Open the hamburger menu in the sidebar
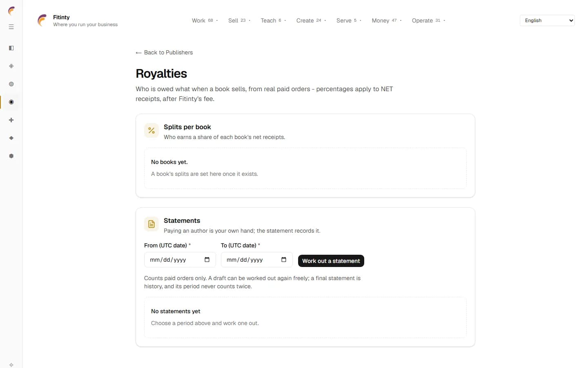 [11, 27]
